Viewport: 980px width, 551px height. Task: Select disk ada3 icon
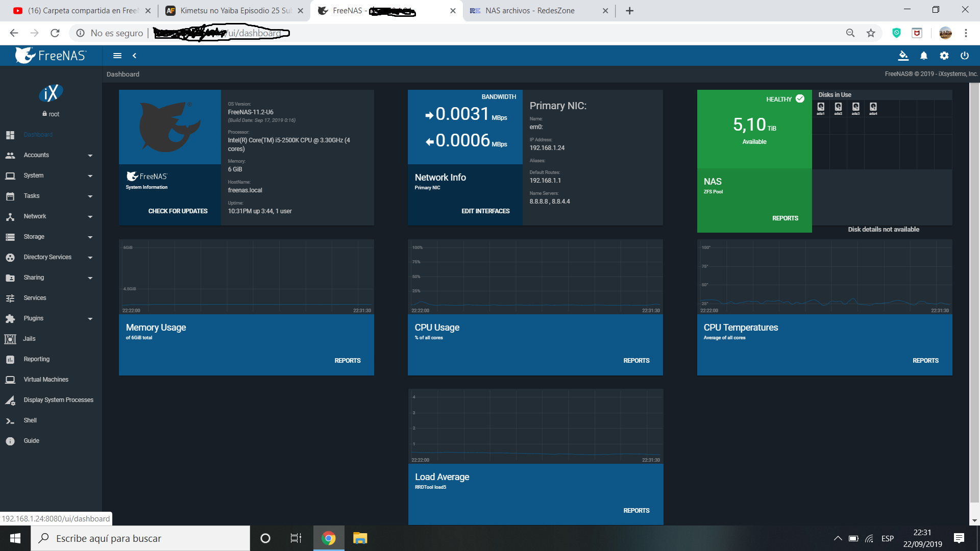856,108
